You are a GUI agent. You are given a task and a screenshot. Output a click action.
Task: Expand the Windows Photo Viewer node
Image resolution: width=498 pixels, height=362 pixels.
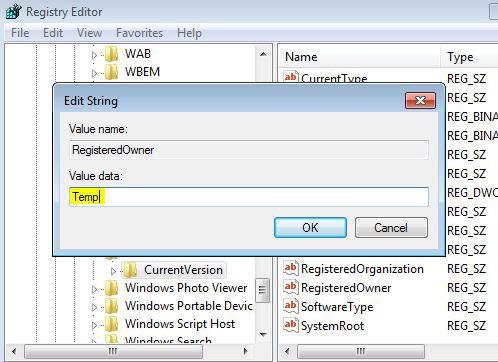point(94,289)
